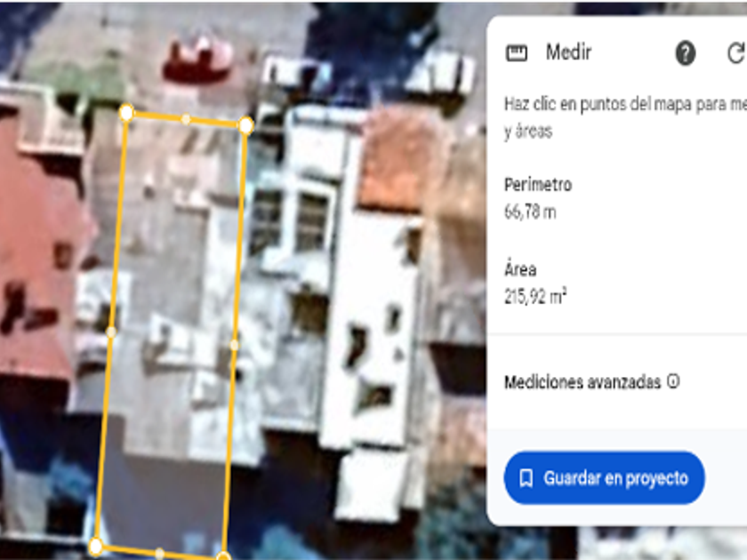Click the Área label
Viewport: 747px width, 560px height.
(520, 269)
